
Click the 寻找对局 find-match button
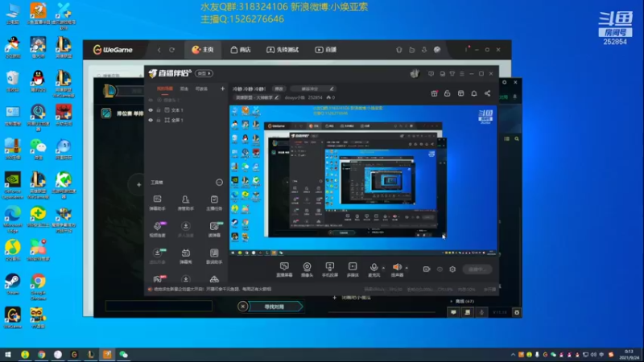(x=276, y=306)
